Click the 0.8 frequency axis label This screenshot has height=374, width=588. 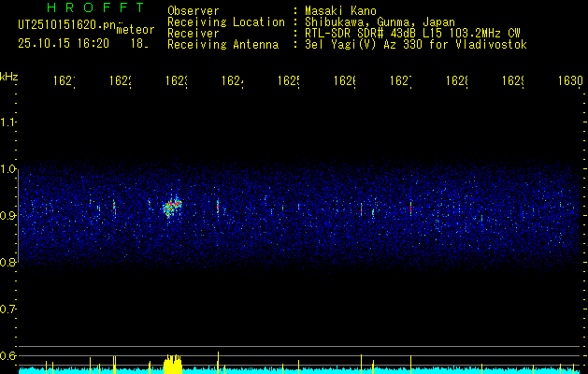coord(7,263)
